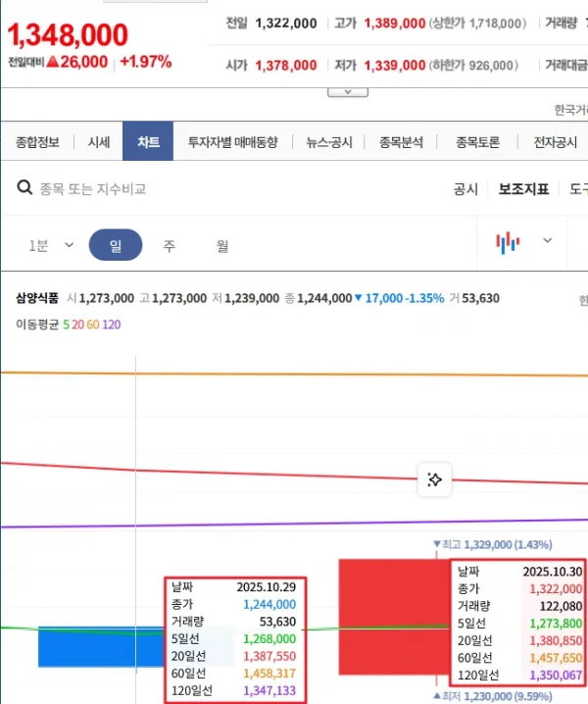Click the 보조지표 indicators button
The width and height of the screenshot is (588, 704).
(523, 189)
